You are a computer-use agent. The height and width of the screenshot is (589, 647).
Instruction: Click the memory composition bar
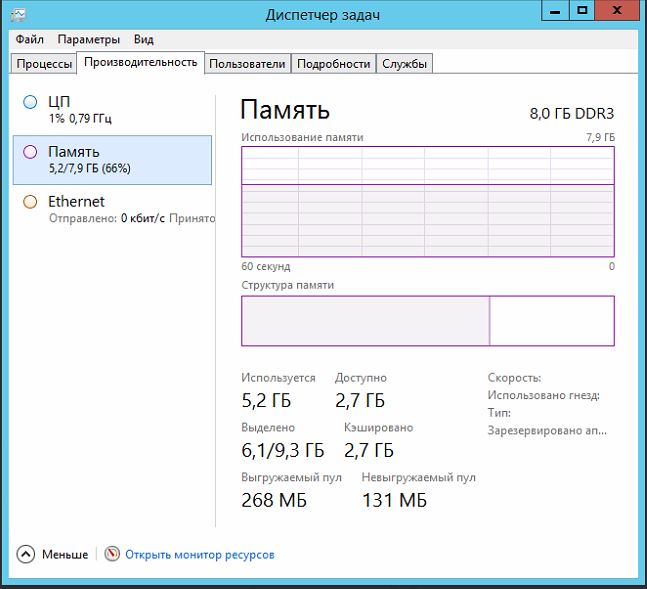(427, 321)
